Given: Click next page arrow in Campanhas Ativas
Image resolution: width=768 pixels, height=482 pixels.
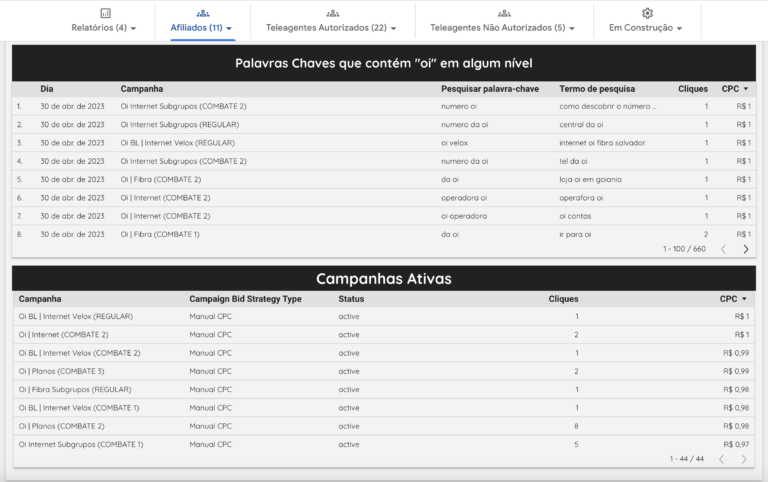Looking at the screenshot, I should click(x=743, y=459).
